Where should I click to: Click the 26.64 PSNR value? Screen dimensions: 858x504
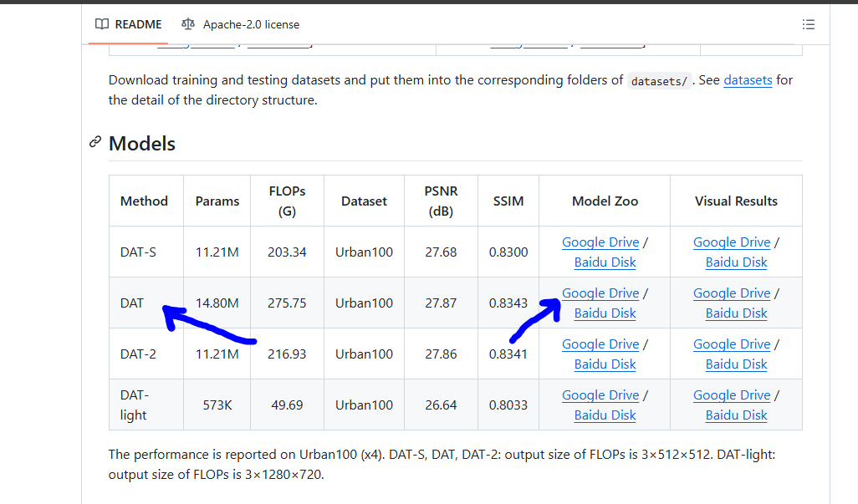tap(441, 405)
